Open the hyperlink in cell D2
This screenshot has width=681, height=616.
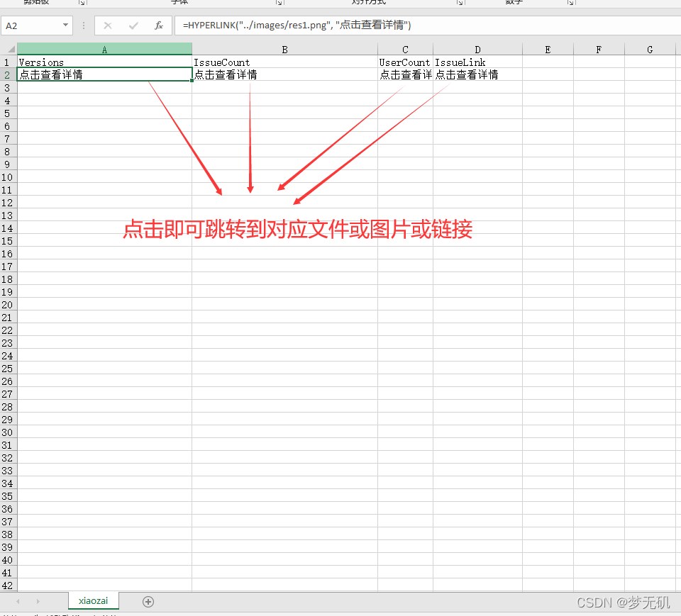pos(467,74)
